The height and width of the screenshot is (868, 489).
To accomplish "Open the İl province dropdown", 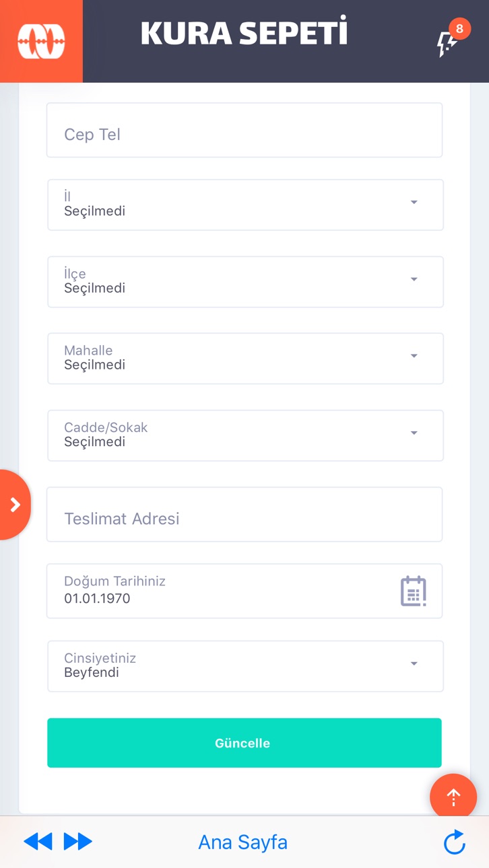I will pos(245,205).
